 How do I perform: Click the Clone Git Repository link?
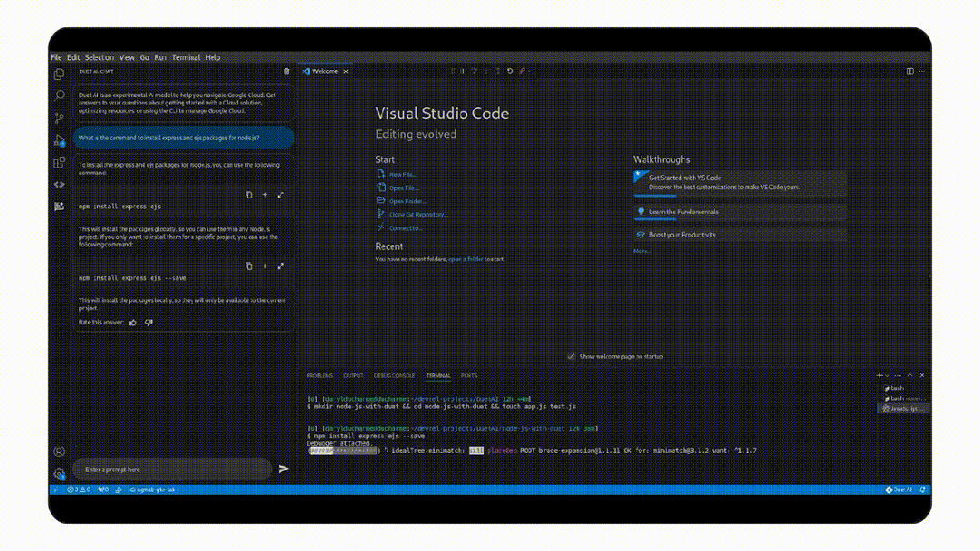tap(417, 214)
